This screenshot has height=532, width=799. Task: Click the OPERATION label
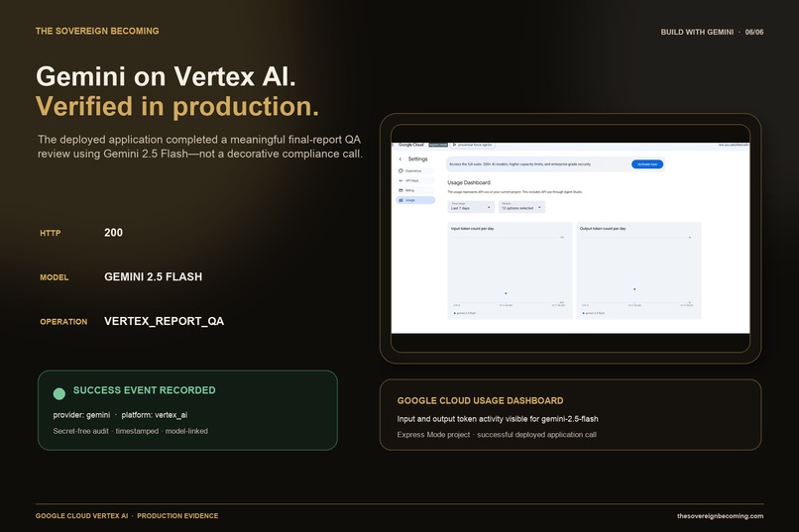[x=63, y=322]
